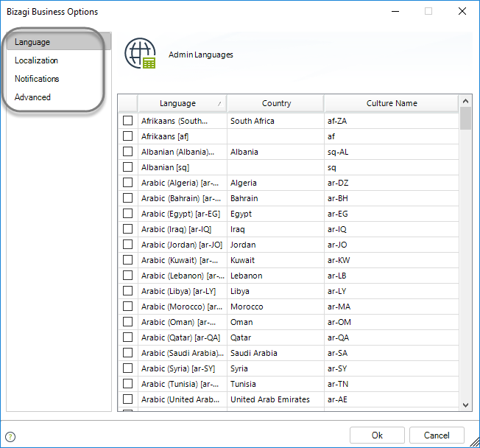Tick the Albanian (Albania) checkbox
The width and height of the screenshot is (480, 448).
click(127, 151)
